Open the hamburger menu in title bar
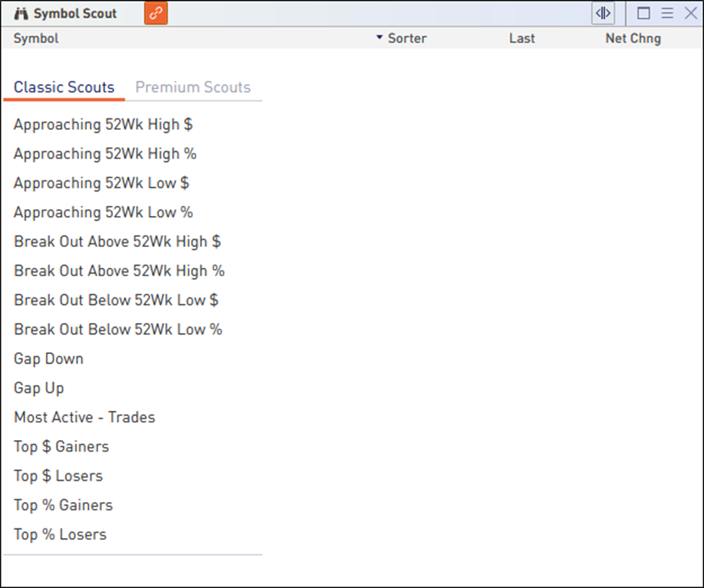 (x=667, y=14)
